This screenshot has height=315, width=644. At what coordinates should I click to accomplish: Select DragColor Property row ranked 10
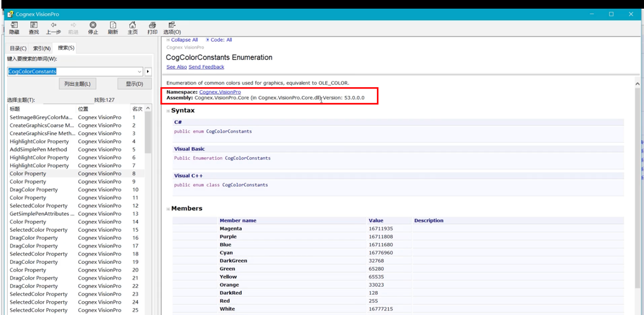[76, 189]
